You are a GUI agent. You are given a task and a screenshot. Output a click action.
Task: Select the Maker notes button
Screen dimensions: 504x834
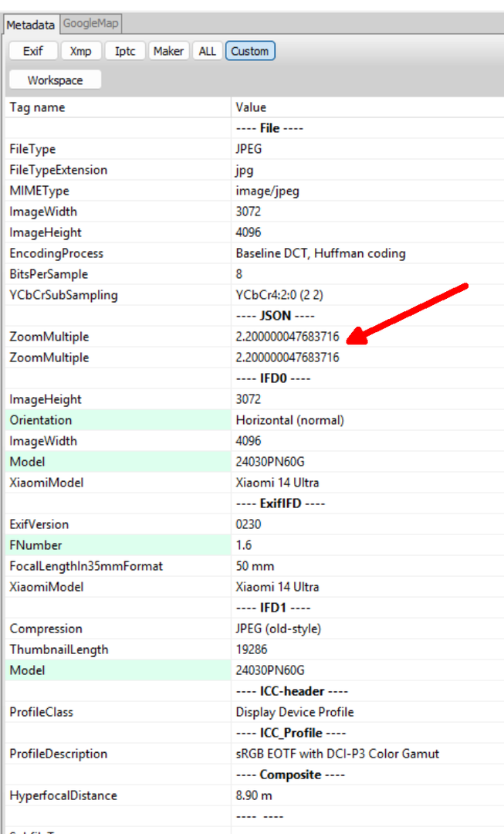tap(168, 51)
